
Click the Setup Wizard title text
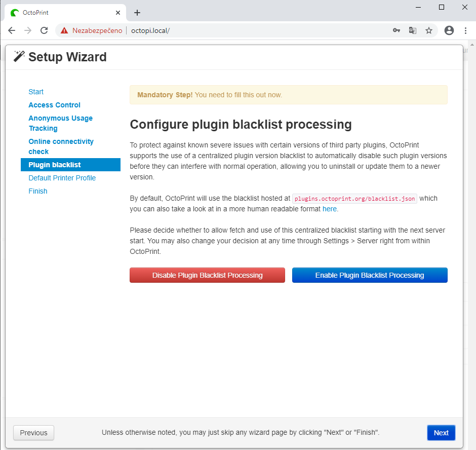pos(67,57)
